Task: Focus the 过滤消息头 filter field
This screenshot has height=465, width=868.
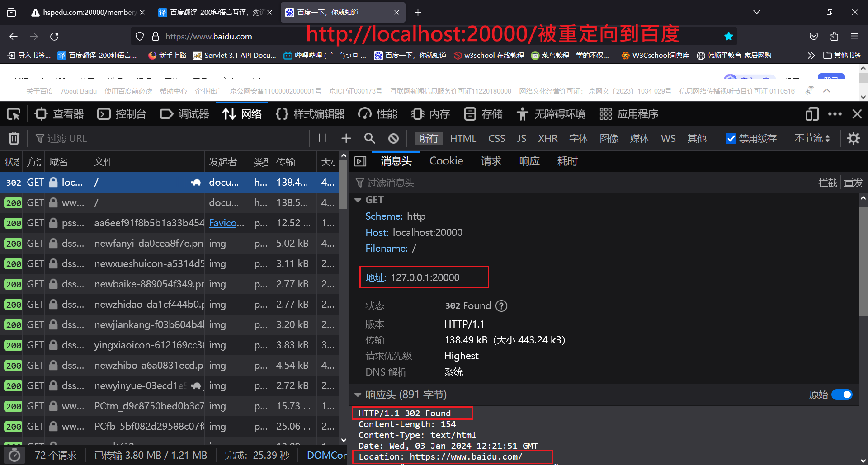Action: pyautogui.click(x=583, y=183)
